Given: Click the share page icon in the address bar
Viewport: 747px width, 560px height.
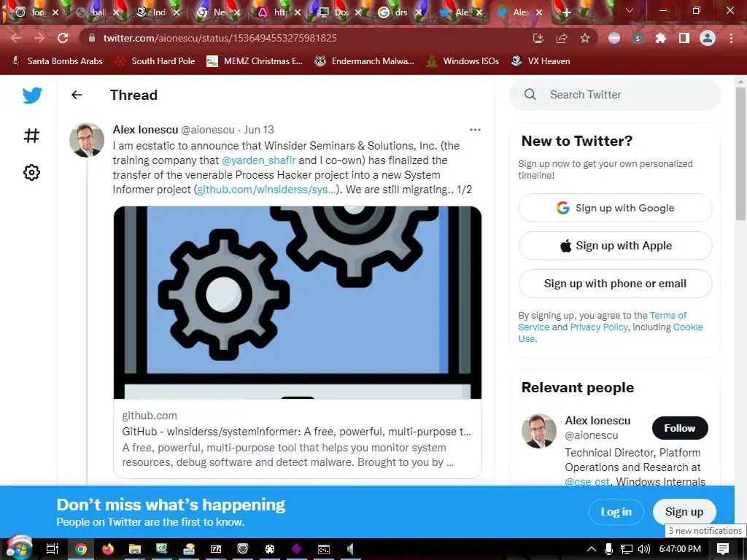Looking at the screenshot, I should (x=562, y=38).
